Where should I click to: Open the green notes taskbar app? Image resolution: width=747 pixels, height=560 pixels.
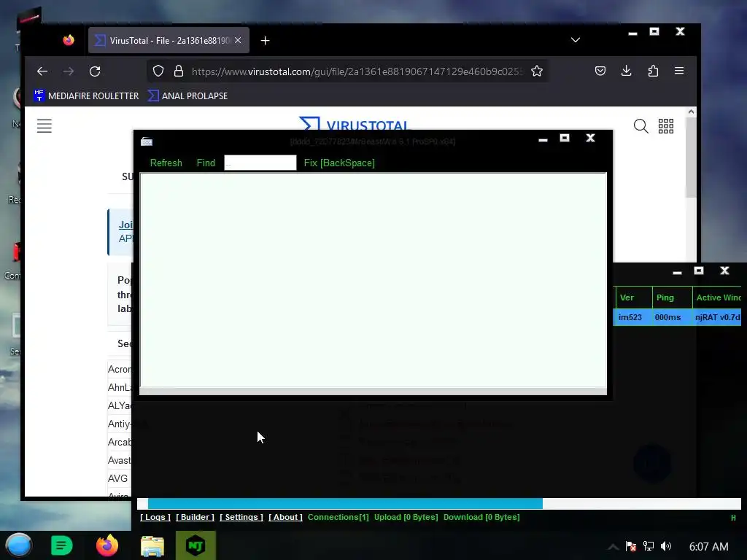tap(61, 545)
